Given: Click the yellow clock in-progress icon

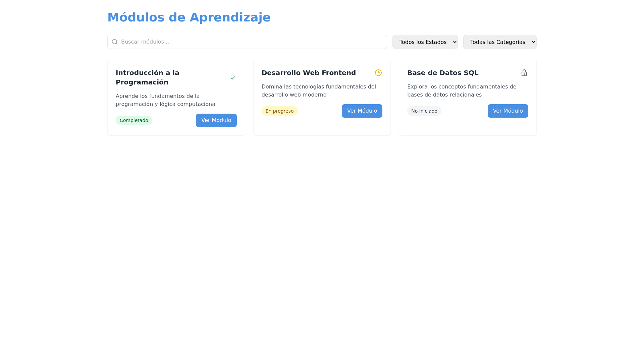Looking at the screenshot, I should pos(378,73).
